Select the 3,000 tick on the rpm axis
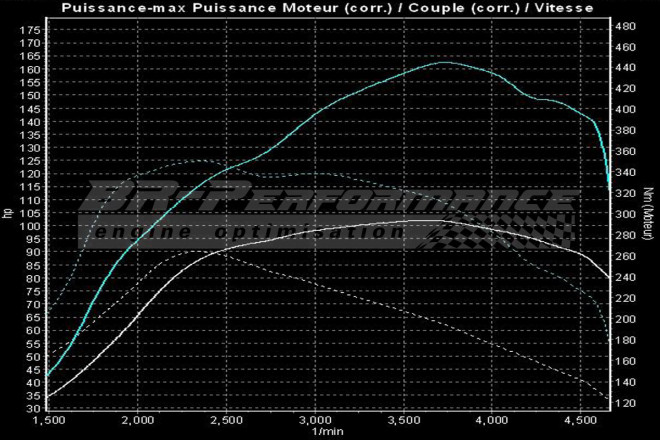 pyautogui.click(x=315, y=420)
